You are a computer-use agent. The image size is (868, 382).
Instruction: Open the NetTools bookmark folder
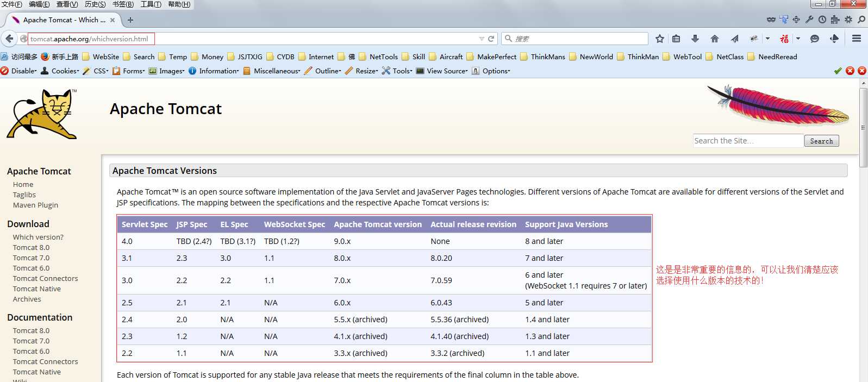378,57
